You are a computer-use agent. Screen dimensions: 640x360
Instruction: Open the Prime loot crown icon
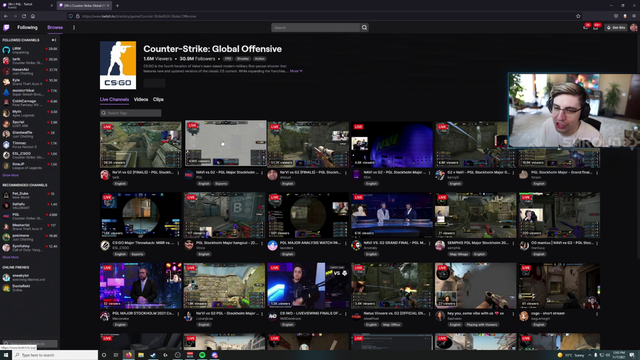pos(586,27)
